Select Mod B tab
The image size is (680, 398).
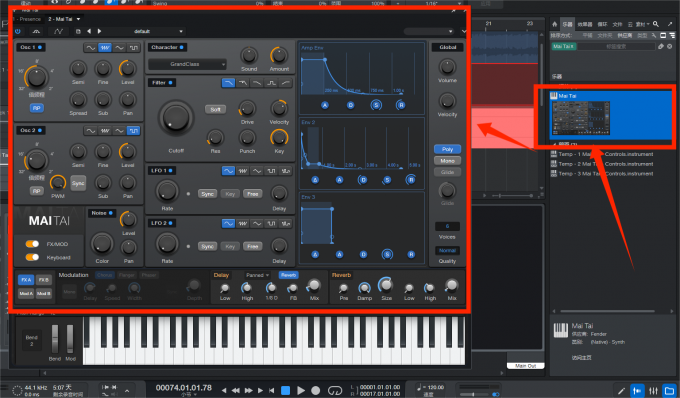click(44, 294)
